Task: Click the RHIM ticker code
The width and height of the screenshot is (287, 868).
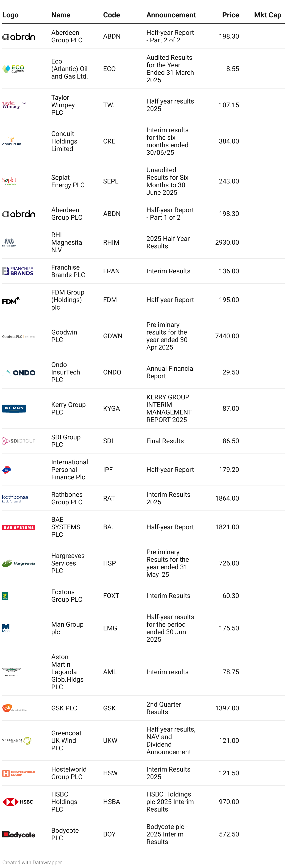Action: (111, 243)
